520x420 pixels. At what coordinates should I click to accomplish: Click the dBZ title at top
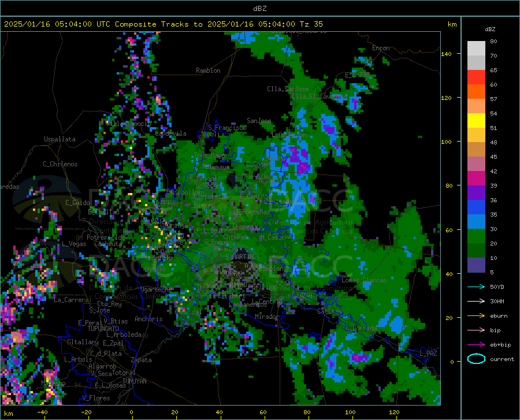coord(259,9)
